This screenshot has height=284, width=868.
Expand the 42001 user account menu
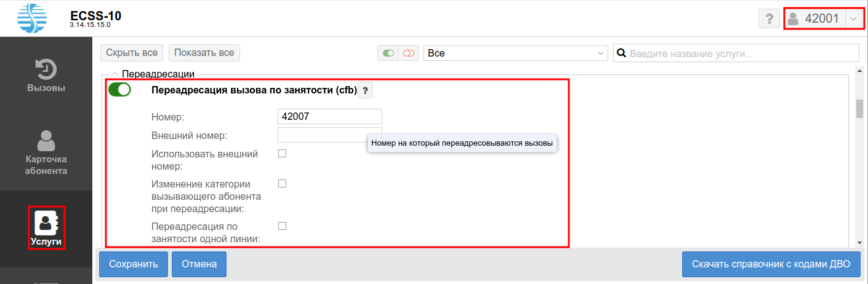853,19
